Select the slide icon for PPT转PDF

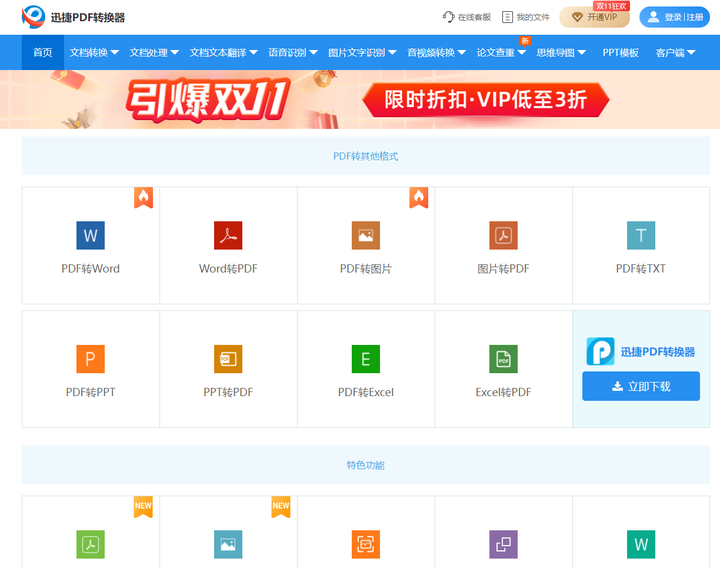[228, 359]
